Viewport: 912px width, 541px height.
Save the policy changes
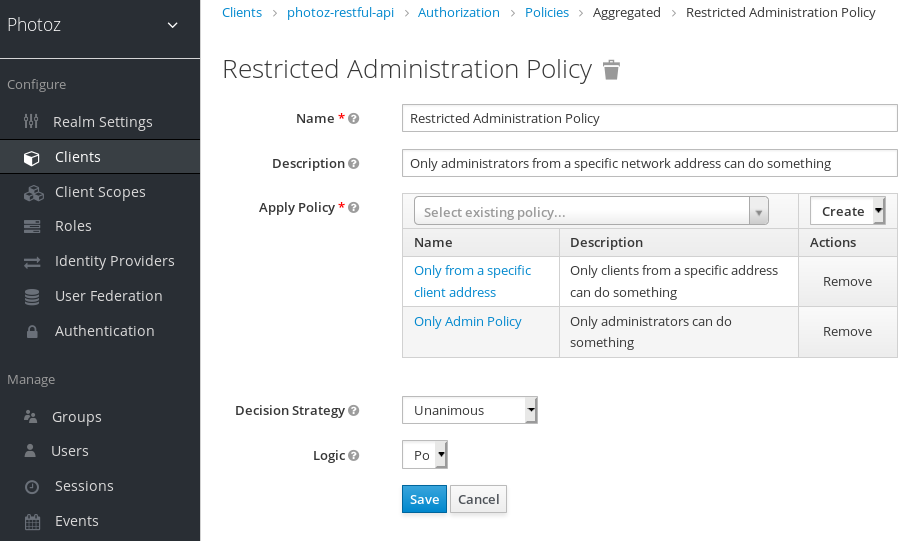click(x=424, y=499)
